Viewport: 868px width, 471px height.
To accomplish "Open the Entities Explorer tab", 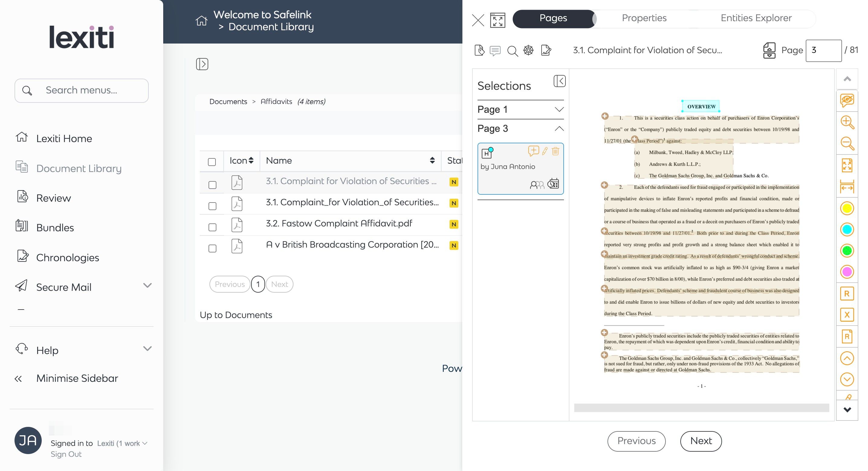I will point(756,18).
